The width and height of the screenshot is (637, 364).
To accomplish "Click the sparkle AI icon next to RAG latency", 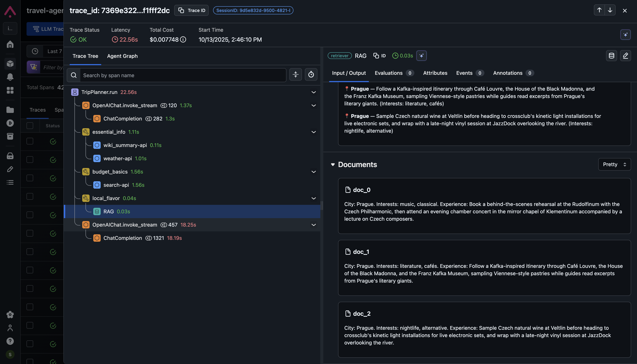I will pyautogui.click(x=421, y=55).
